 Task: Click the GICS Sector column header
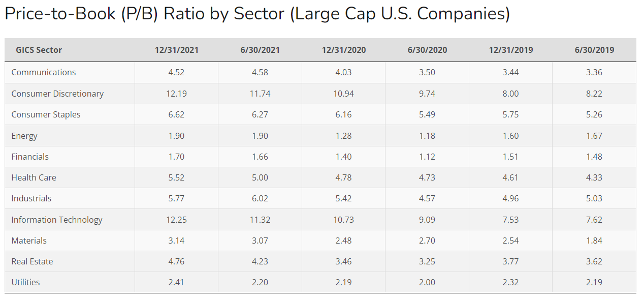39,50
